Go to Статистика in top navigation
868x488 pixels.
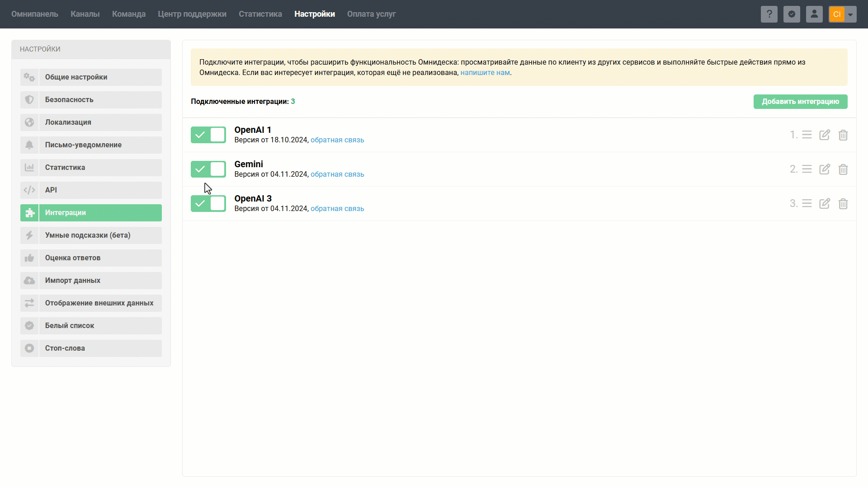[260, 14]
